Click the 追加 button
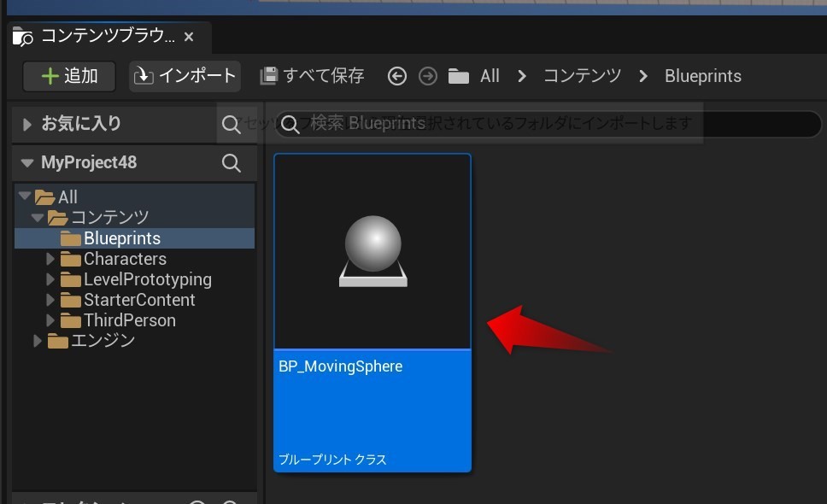The image size is (827, 504). (67, 76)
